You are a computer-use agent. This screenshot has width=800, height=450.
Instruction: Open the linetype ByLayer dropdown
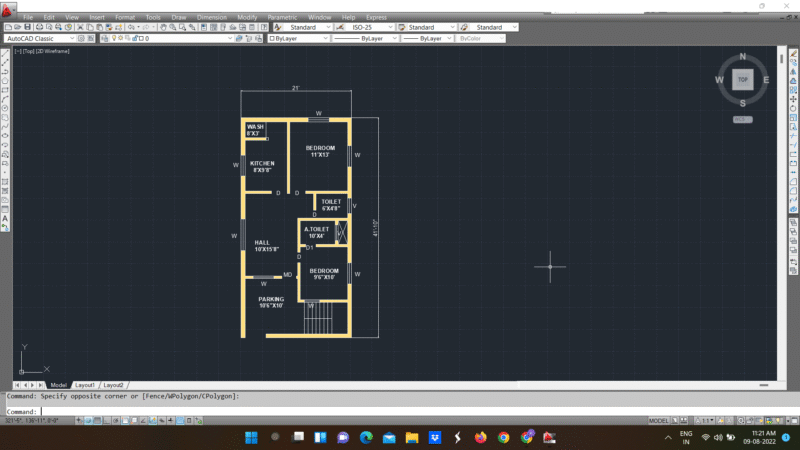coord(365,38)
